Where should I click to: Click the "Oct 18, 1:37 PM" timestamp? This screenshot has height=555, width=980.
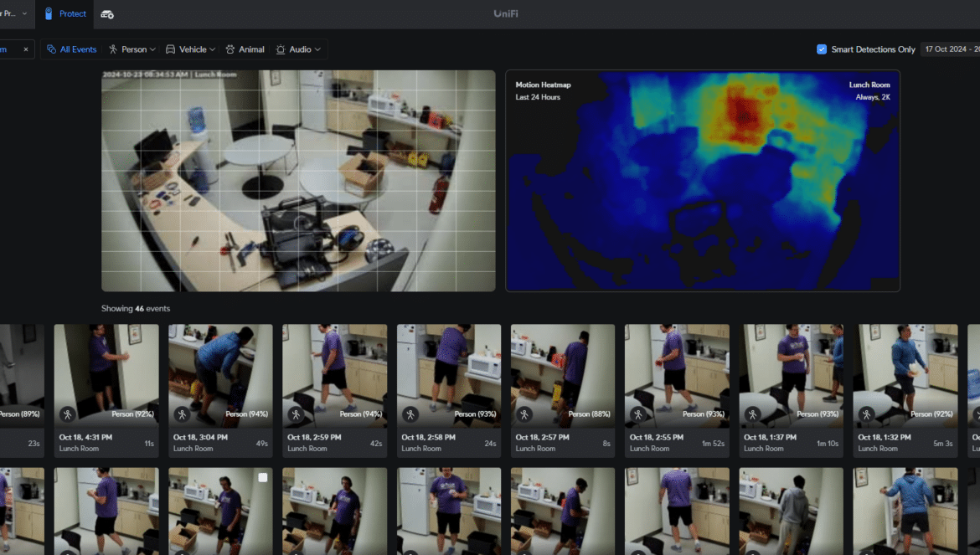click(770, 438)
